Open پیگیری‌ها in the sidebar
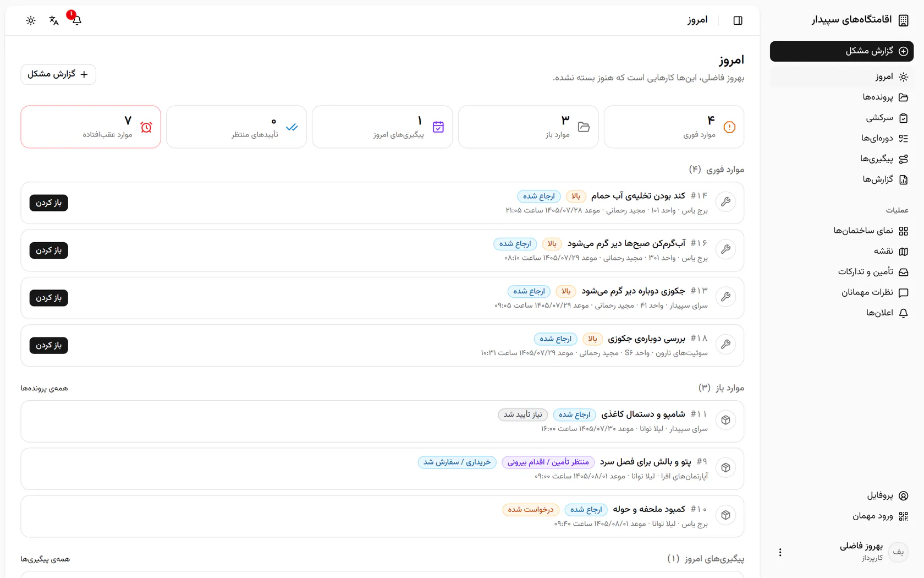Image resolution: width=924 pixels, height=578 pixels. click(842, 159)
